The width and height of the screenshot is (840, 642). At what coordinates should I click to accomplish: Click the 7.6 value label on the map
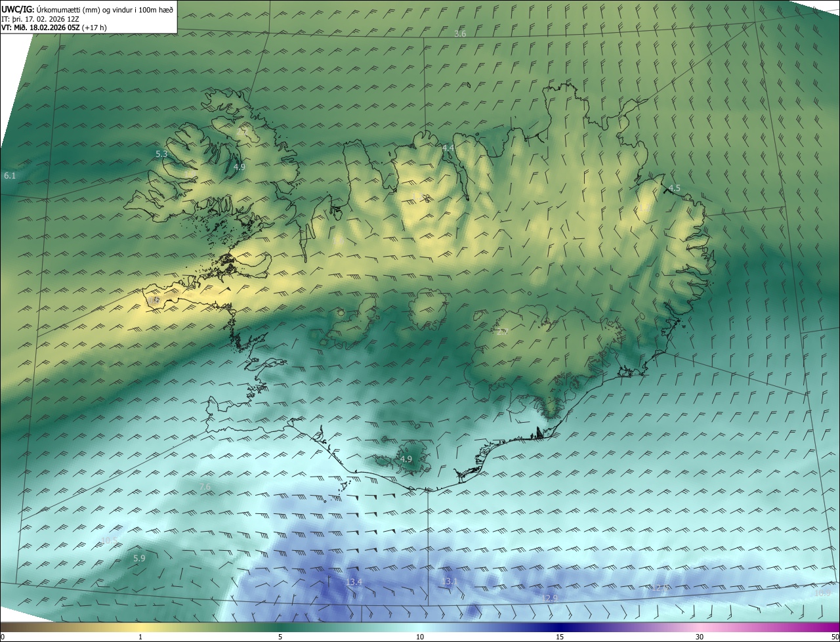click(205, 486)
